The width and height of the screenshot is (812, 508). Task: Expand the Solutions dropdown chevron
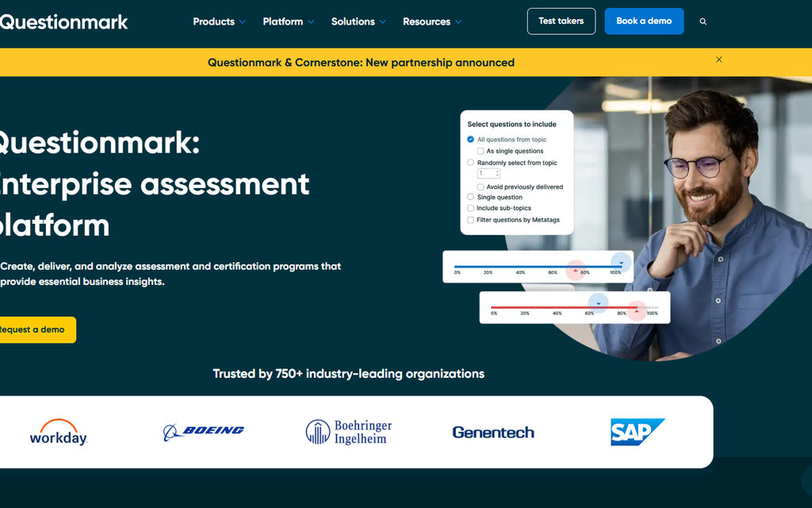(383, 21)
